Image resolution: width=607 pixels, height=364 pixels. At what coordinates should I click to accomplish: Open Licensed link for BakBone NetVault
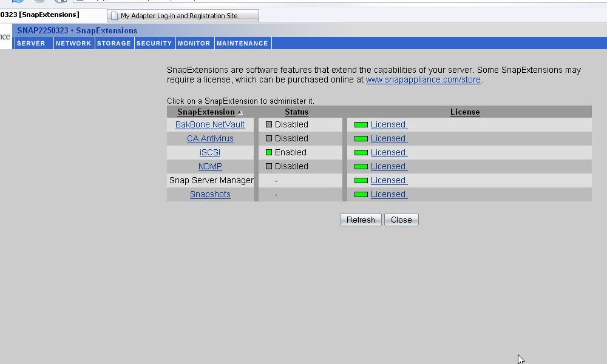pos(389,124)
